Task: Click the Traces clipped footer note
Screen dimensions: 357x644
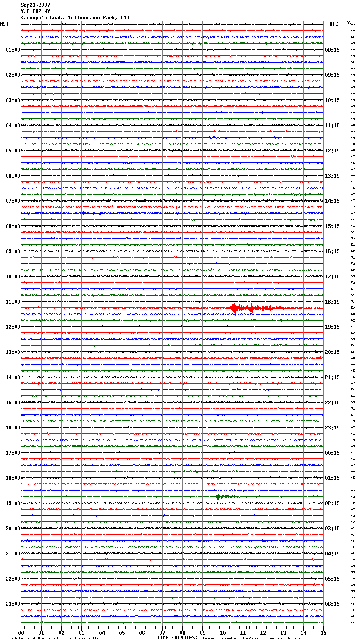Action: pyautogui.click(x=254, y=639)
